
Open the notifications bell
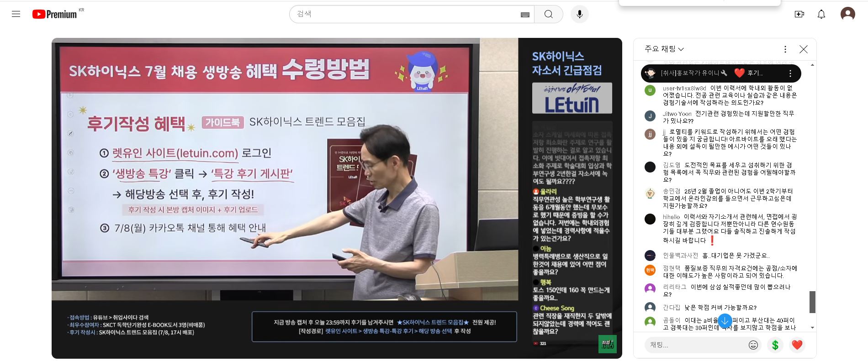click(x=821, y=14)
